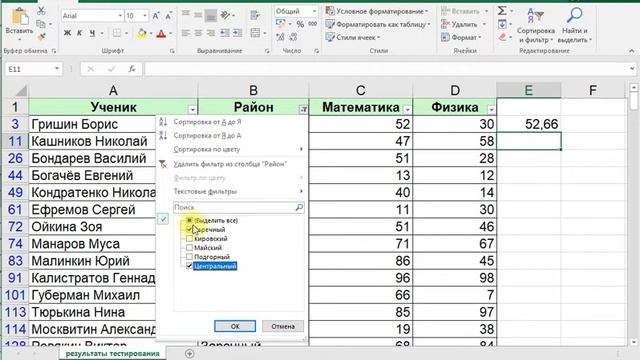Open the font size 10 dropdown
The width and height of the screenshot is (640, 360).
(x=145, y=16)
